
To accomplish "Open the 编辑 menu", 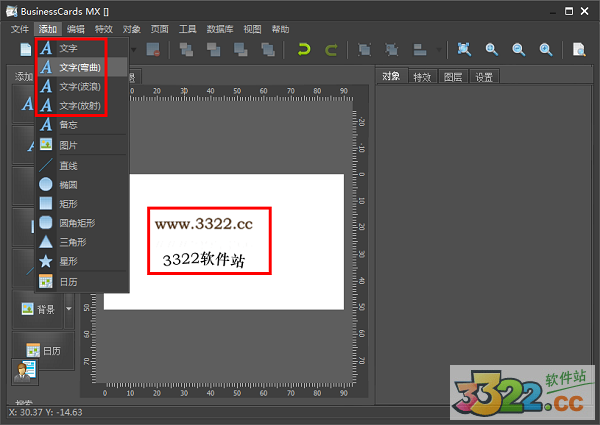I will coord(76,29).
